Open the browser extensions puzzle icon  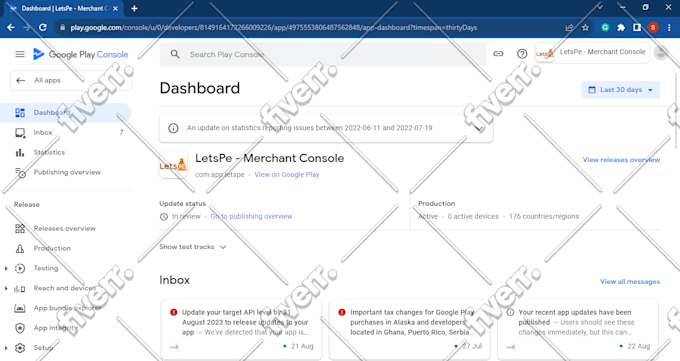[621, 27]
